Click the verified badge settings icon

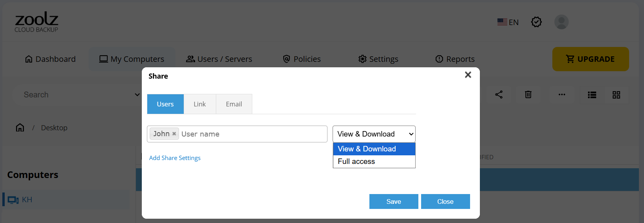point(536,22)
